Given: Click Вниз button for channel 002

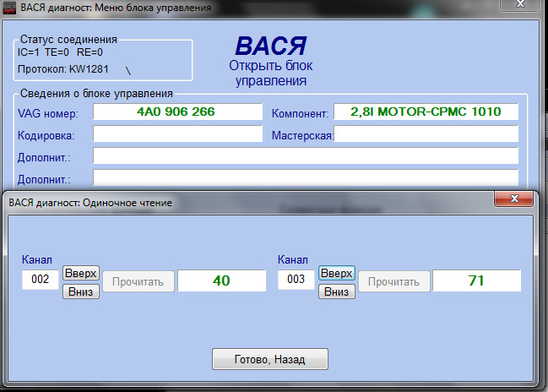Looking at the screenshot, I should click(x=81, y=291).
